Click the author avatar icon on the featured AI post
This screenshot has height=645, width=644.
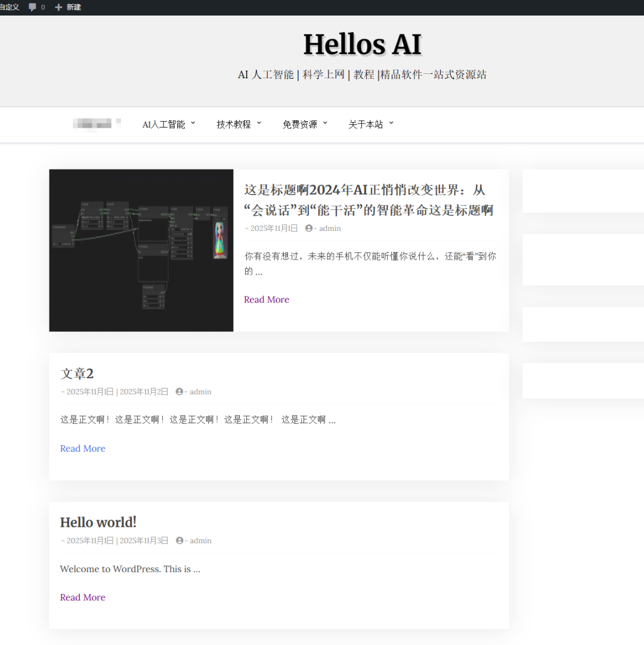pos(309,229)
